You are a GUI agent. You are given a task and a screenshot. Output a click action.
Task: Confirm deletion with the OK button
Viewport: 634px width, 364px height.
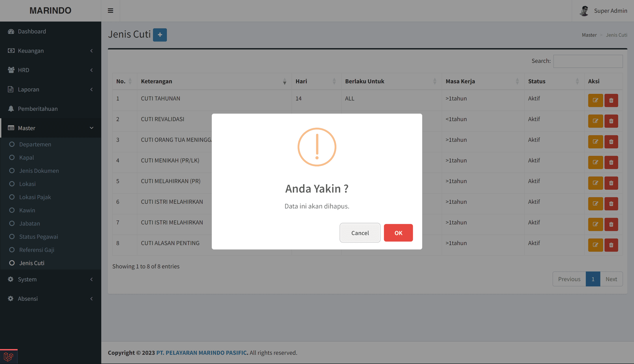click(398, 233)
